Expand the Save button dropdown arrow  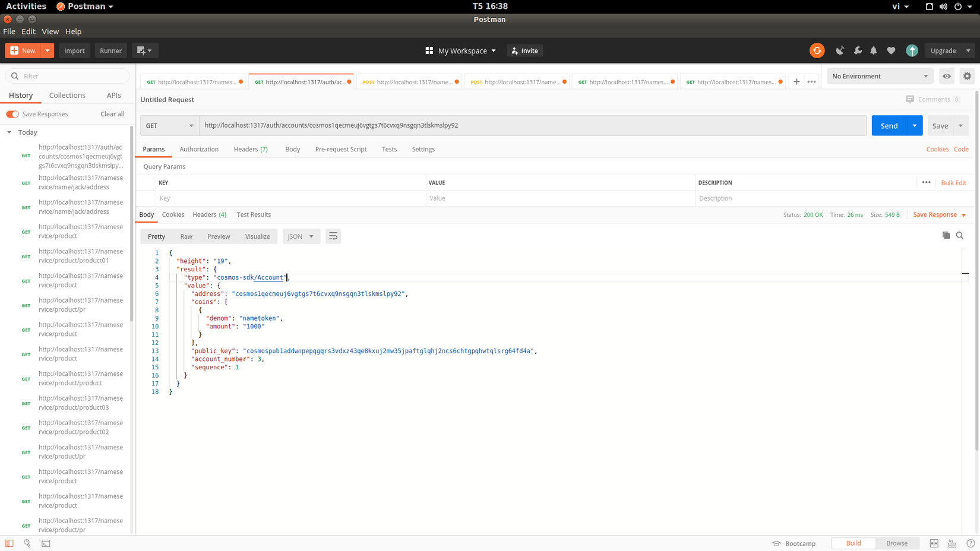[x=960, y=125]
